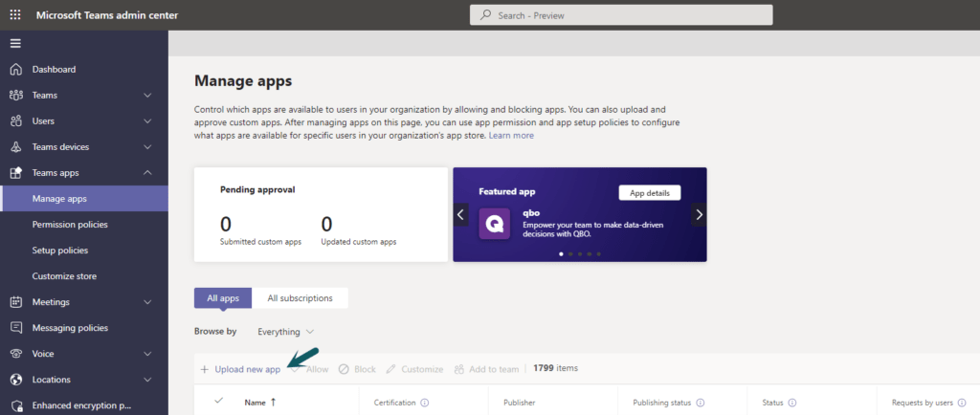
Task: Click the App details button
Action: (650, 193)
